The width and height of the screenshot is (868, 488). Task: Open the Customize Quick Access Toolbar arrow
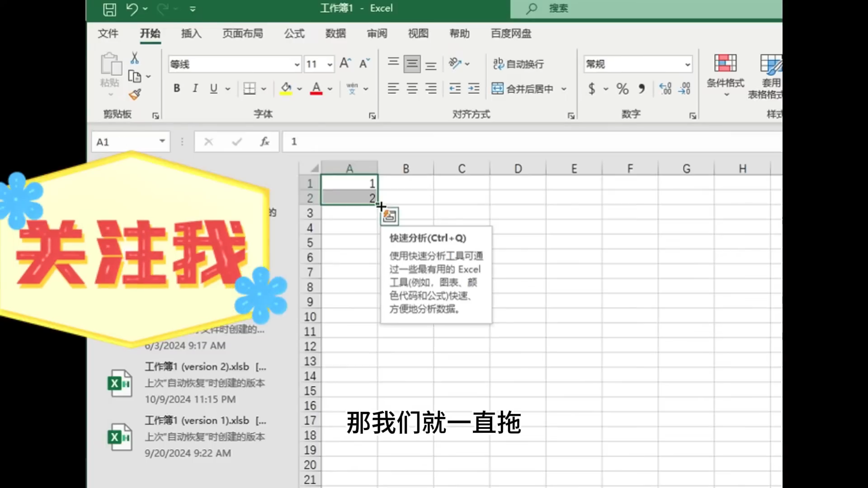[x=193, y=9]
